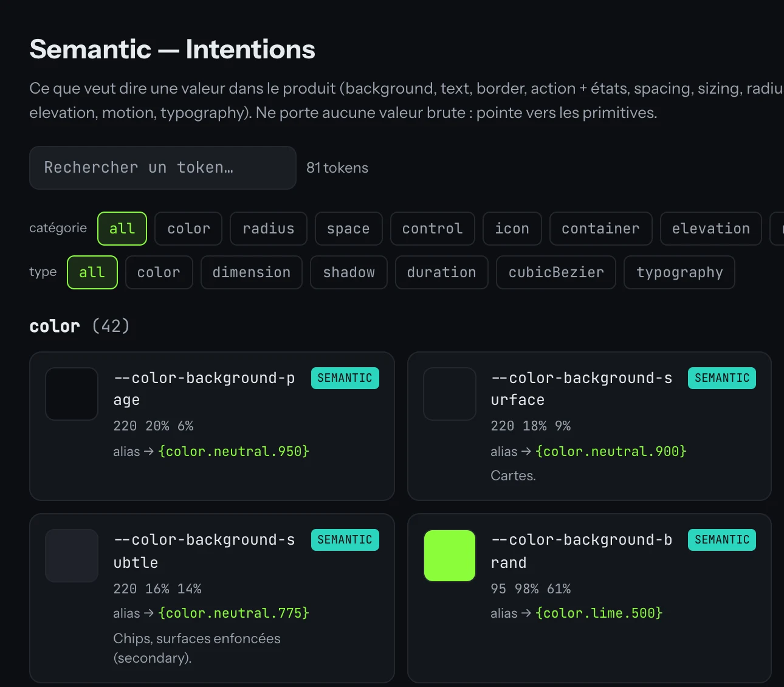Viewport: 784px width, 687px height.
Task: Click SEMANTIC badge on background-surface card
Action: click(x=722, y=378)
